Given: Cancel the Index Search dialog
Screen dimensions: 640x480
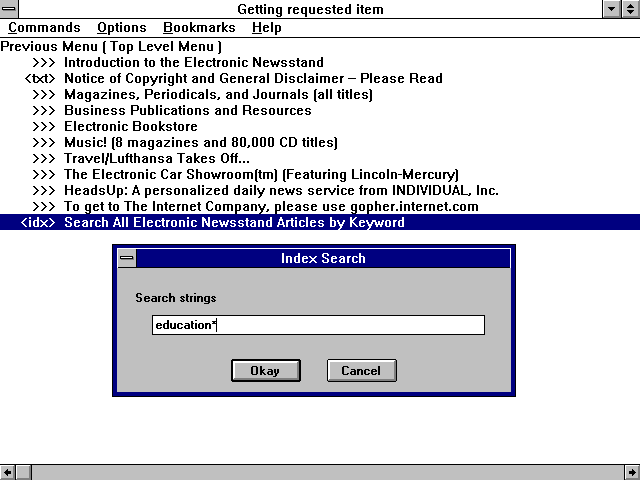Looking at the screenshot, I should click(x=361, y=371).
